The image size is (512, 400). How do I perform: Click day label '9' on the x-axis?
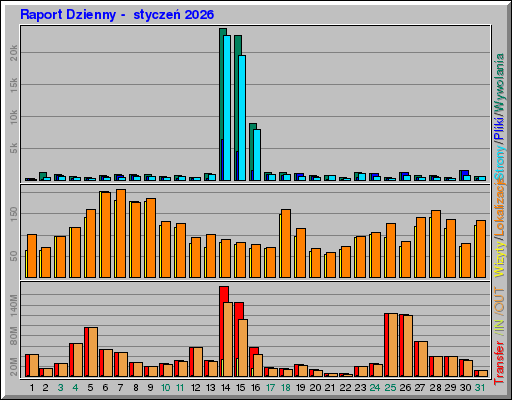coord(150,388)
